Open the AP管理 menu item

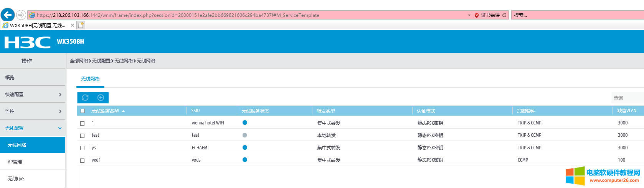pos(15,162)
